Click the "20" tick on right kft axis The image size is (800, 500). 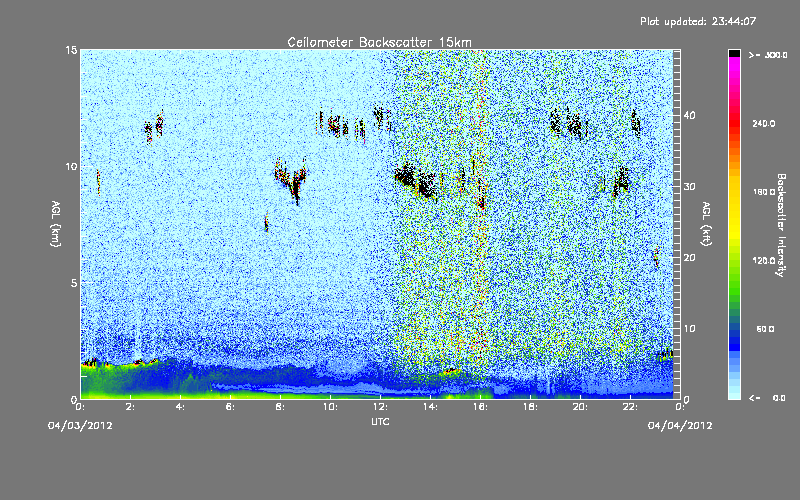tap(689, 258)
